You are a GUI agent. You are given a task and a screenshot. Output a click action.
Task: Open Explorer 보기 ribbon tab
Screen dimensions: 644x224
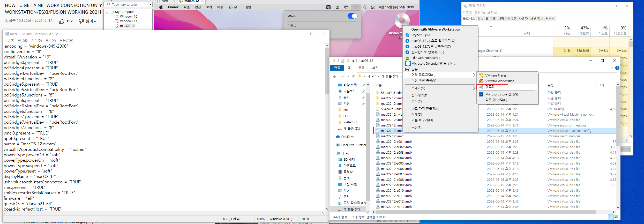coord(375,68)
